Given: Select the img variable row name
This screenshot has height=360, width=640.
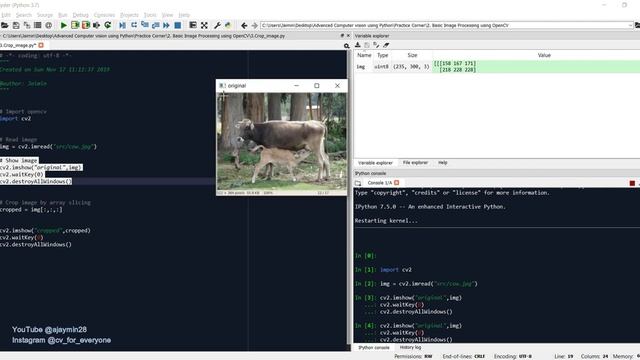Looking at the screenshot, I should (361, 67).
